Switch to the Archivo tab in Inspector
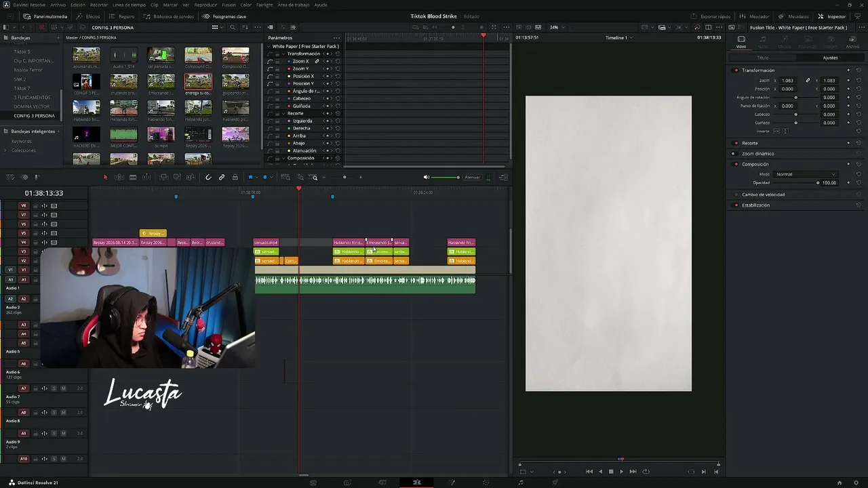This screenshot has width=868, height=488. [x=852, y=41]
